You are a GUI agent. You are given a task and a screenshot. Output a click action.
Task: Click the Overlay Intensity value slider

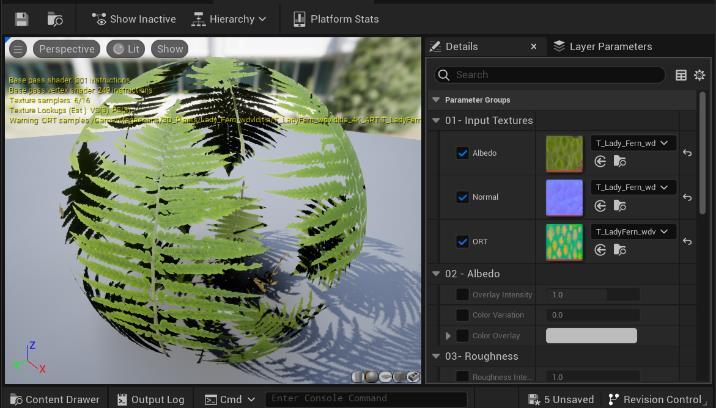click(593, 295)
